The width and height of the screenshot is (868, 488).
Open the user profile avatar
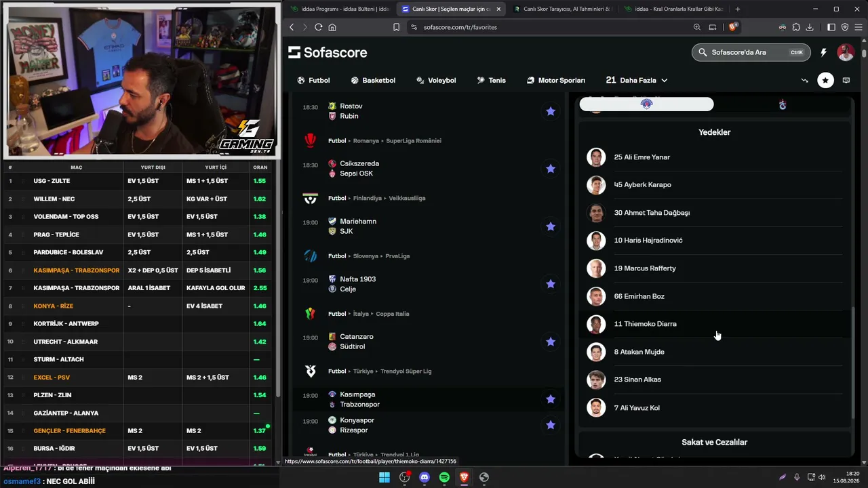click(x=846, y=52)
